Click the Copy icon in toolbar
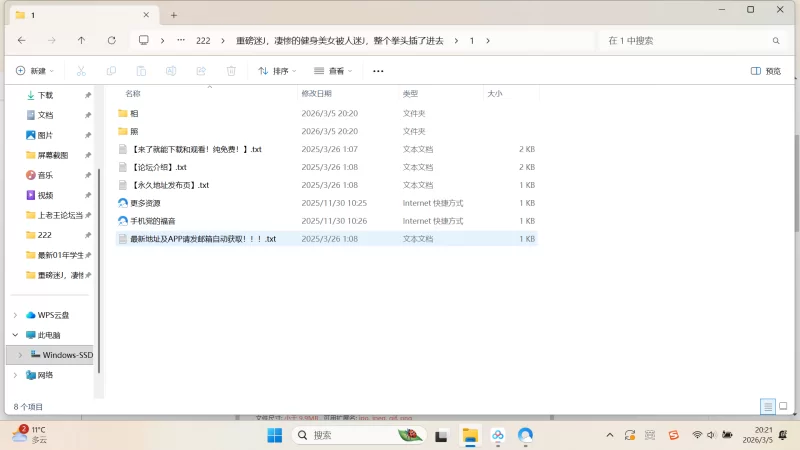This screenshot has height=450, width=800. point(112,71)
